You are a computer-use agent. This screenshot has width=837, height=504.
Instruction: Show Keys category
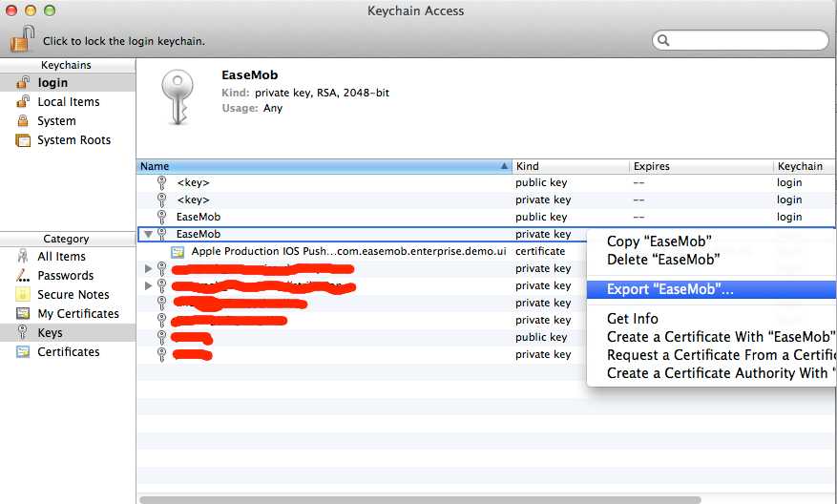pos(67,333)
